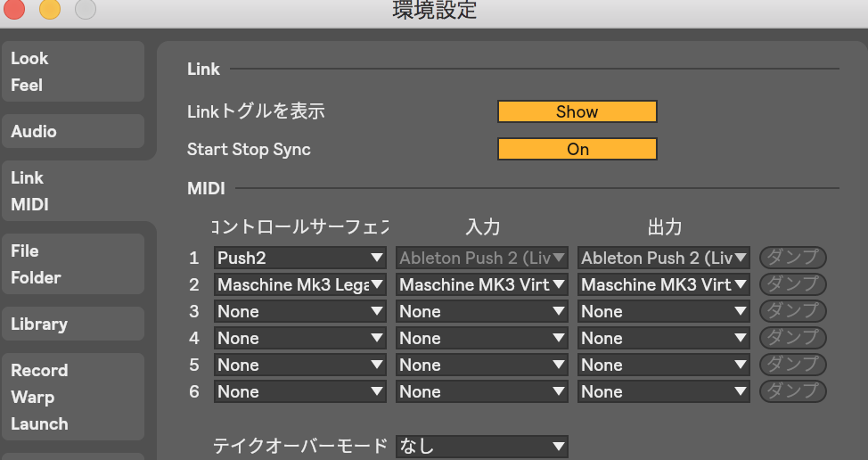The width and height of the screenshot is (868, 460).
Task: Open row 3 control surface None dropdown
Action: (300, 311)
